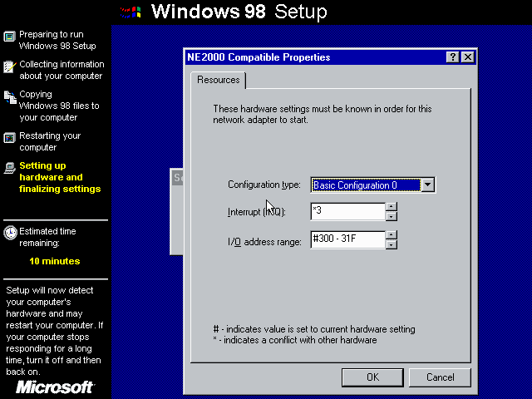Viewport: 532px width, 399px height.
Task: Click the Windows flag logo in header
Action: (131, 12)
